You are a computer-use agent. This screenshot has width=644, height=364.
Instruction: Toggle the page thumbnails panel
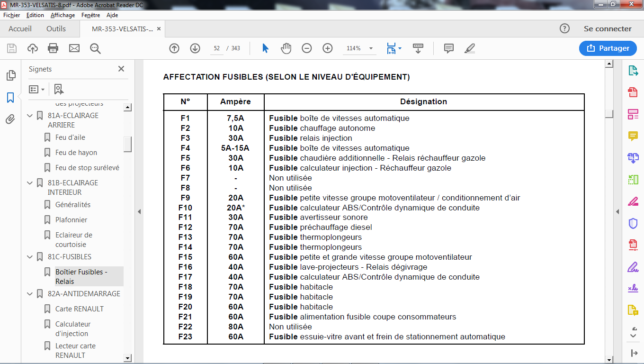click(10, 76)
